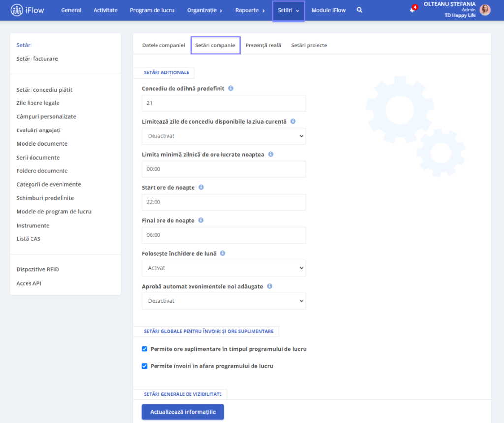This screenshot has height=423, width=504.
Task: Click Concediu de odihnă field with 21
Action: tap(224, 103)
